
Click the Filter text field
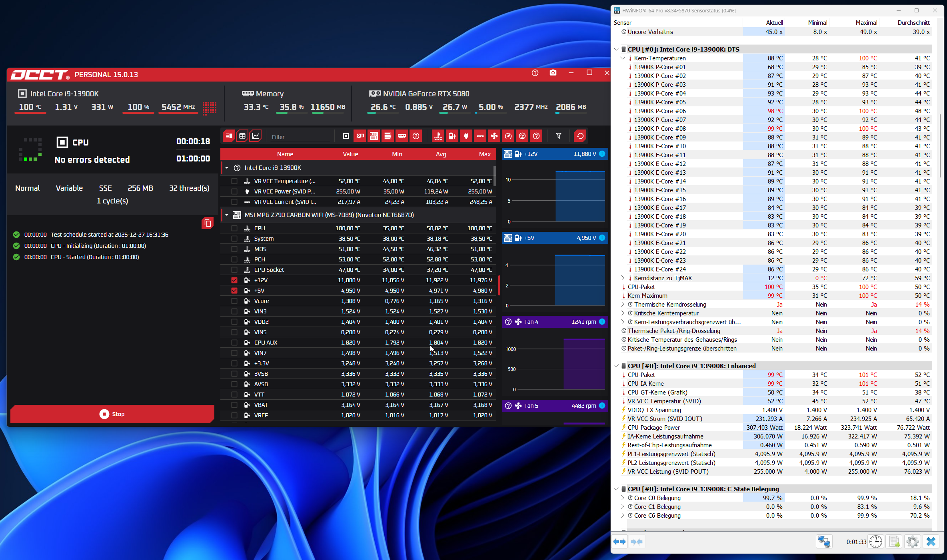[300, 137]
